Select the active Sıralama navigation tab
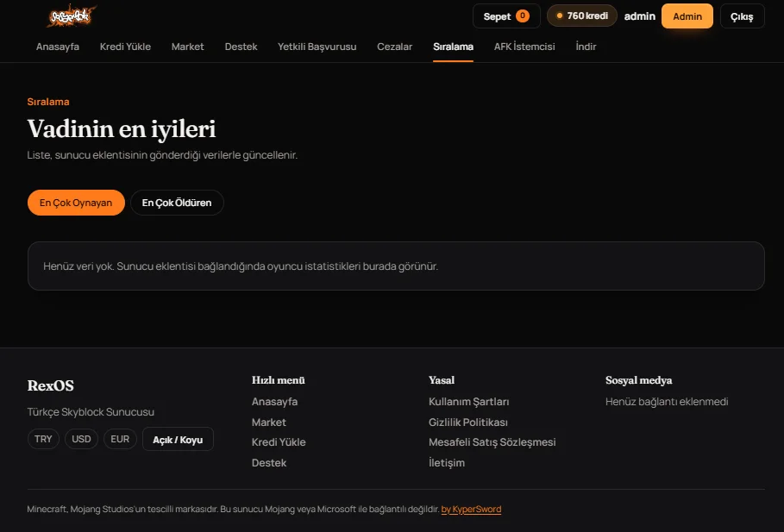The width and height of the screenshot is (784, 532). [453, 47]
